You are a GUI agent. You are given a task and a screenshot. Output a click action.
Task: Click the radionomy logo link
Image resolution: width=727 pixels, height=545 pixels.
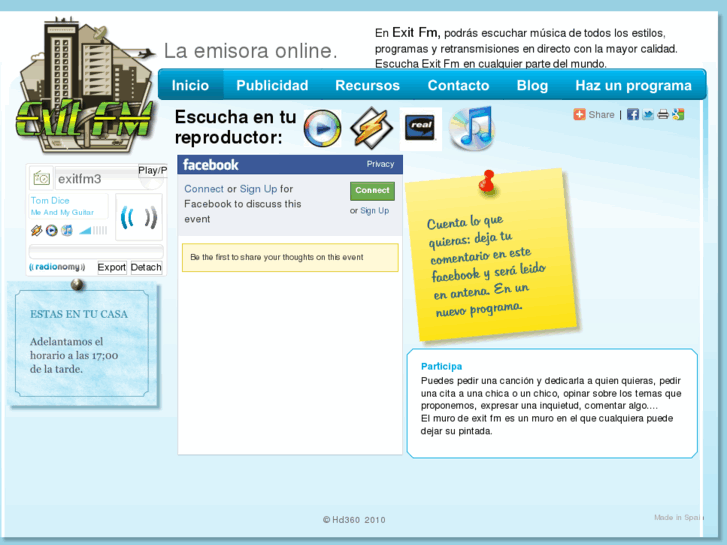[x=57, y=267]
